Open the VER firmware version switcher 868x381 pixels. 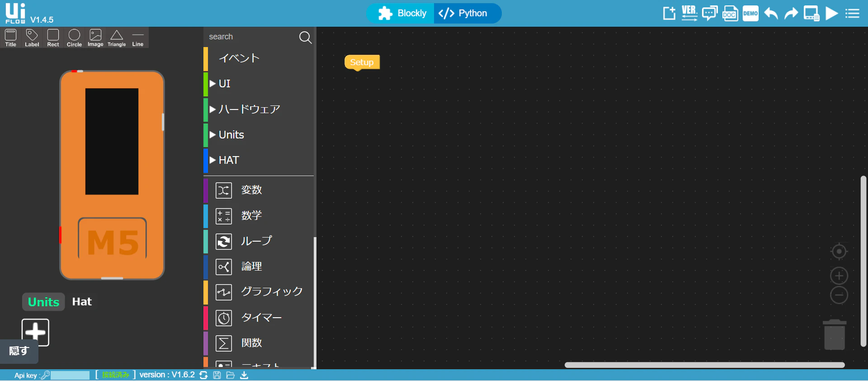(689, 13)
